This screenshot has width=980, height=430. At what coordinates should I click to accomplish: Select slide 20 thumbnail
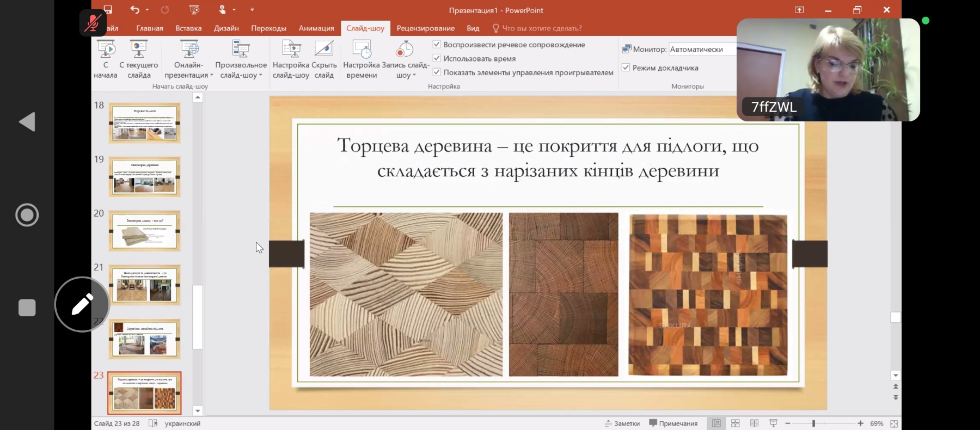coord(144,231)
